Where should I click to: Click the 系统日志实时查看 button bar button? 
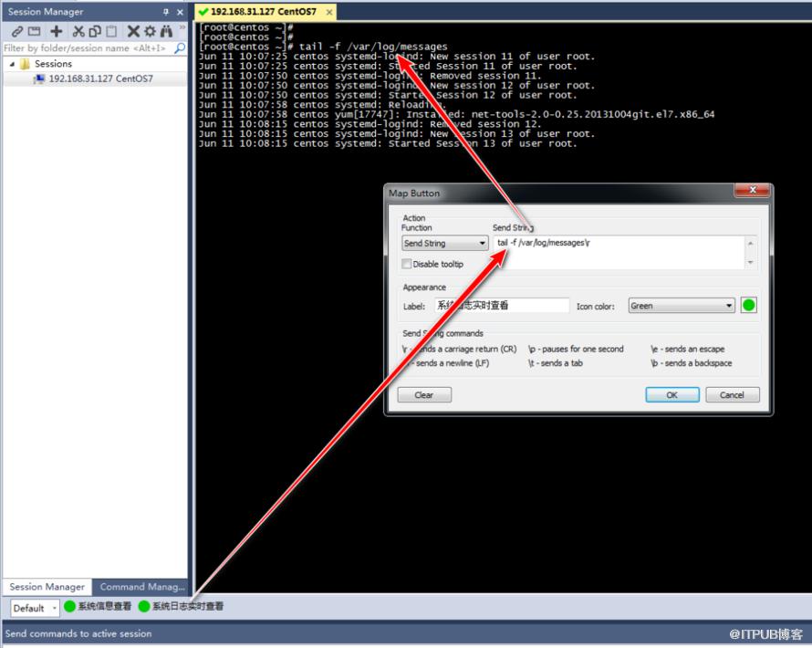point(182,606)
